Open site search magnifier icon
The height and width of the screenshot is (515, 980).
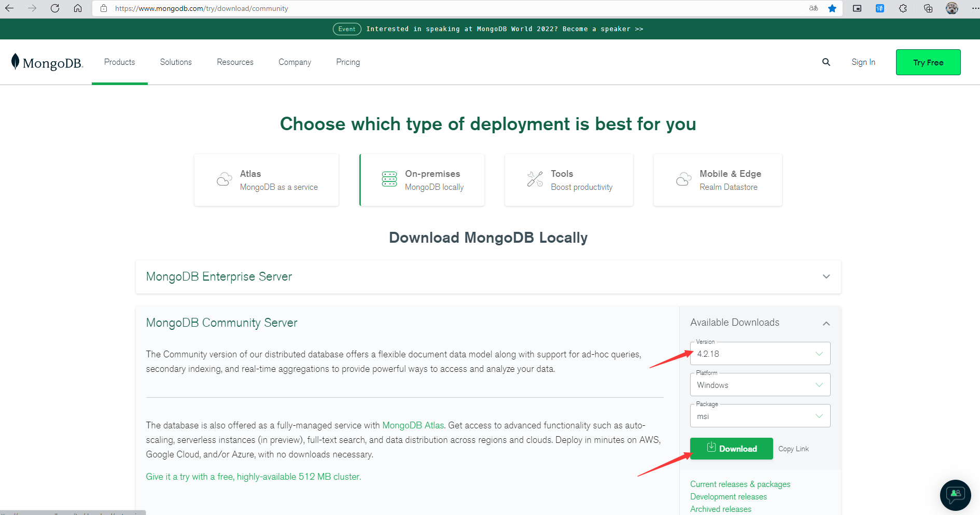pyautogui.click(x=826, y=62)
